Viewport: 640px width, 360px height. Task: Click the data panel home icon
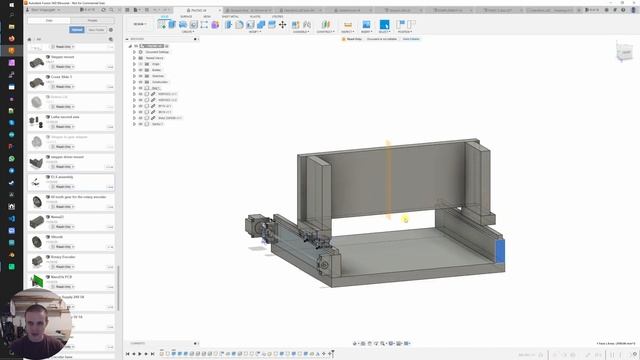pos(29,39)
